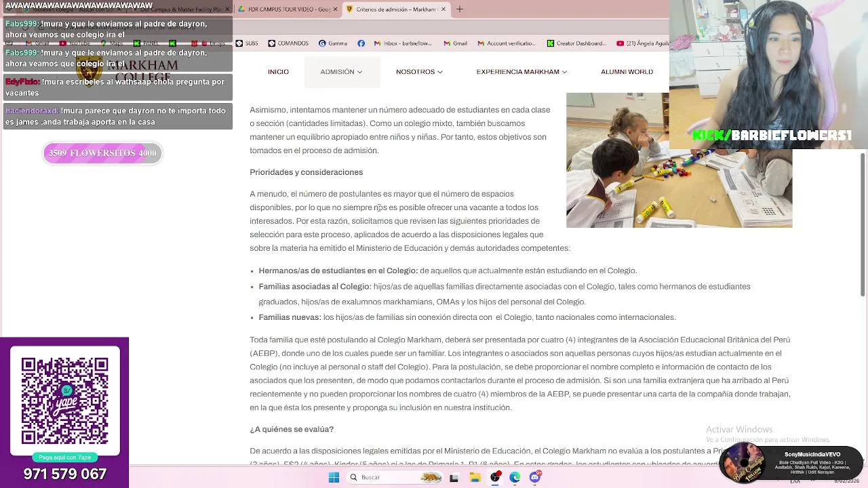Click the Prioridades y consideraciones heading
This screenshot has width=868, height=488.
click(306, 172)
